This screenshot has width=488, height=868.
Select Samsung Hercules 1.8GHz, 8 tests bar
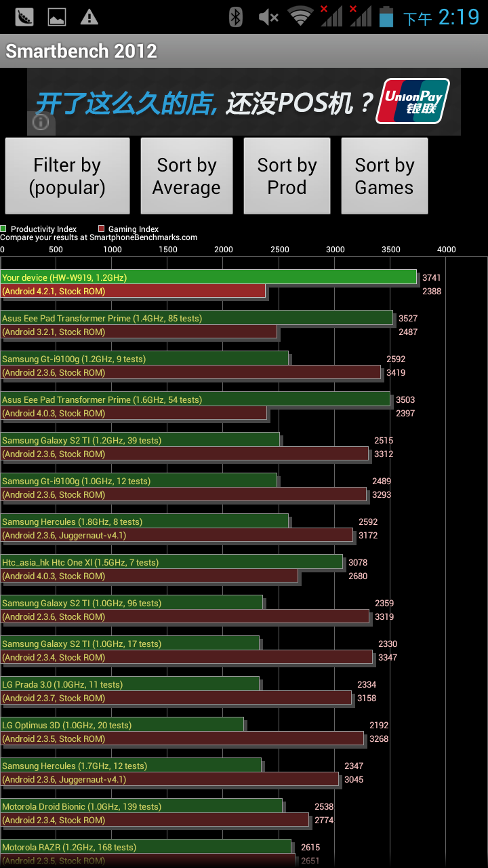point(145,521)
